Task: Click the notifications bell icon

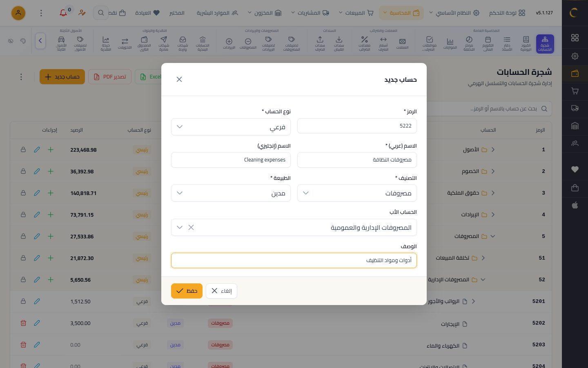Action: 63,13
